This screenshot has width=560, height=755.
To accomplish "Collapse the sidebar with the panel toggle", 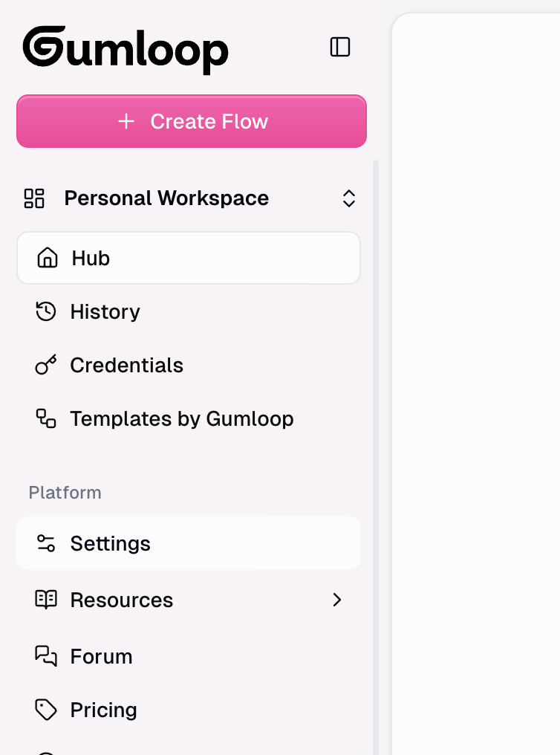I will coord(339,47).
